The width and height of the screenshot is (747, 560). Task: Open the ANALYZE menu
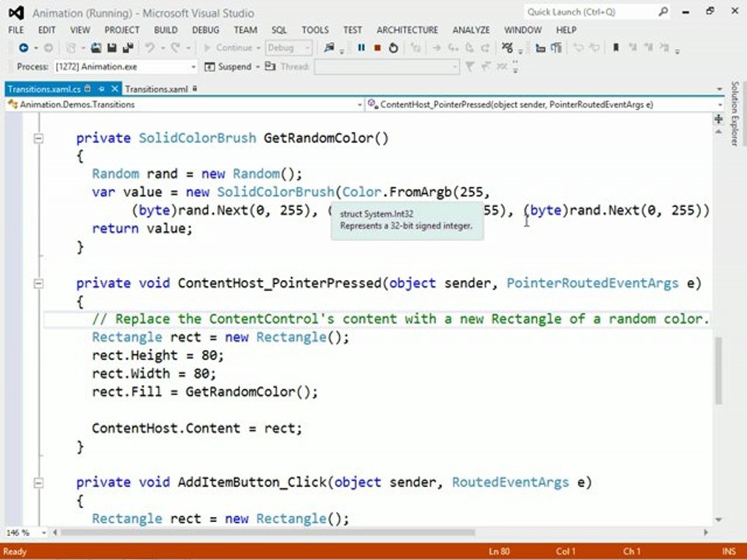[x=472, y=30]
